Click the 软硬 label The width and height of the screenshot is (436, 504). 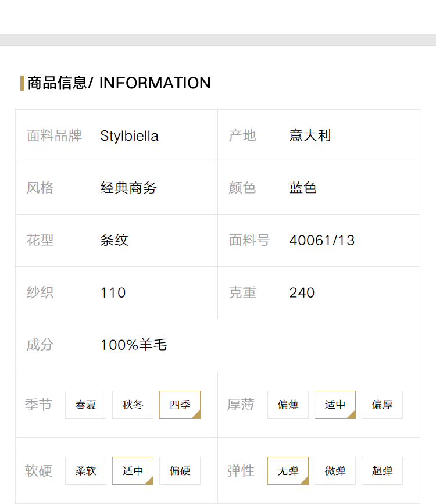coord(38,470)
